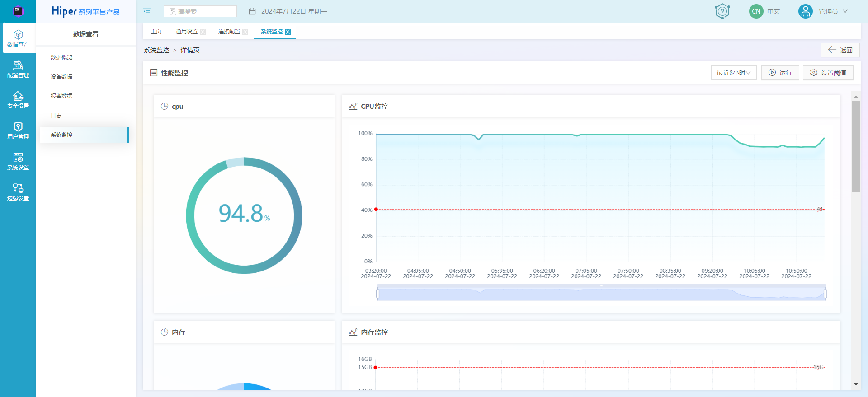Open 日志 in the side menu
Viewport: 868px width, 397px height.
(56, 116)
